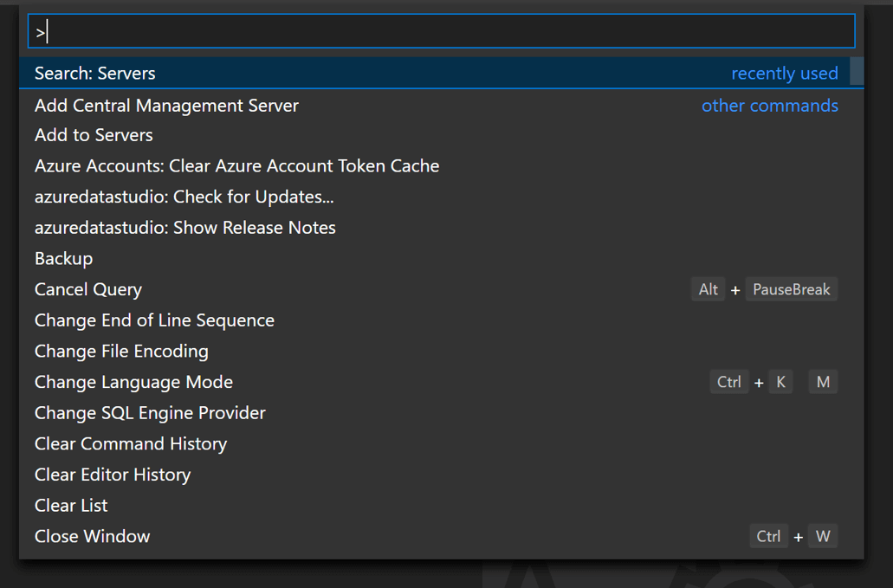Pick Change Language Mode command
Screen dimensions: 893x588
(x=442, y=382)
